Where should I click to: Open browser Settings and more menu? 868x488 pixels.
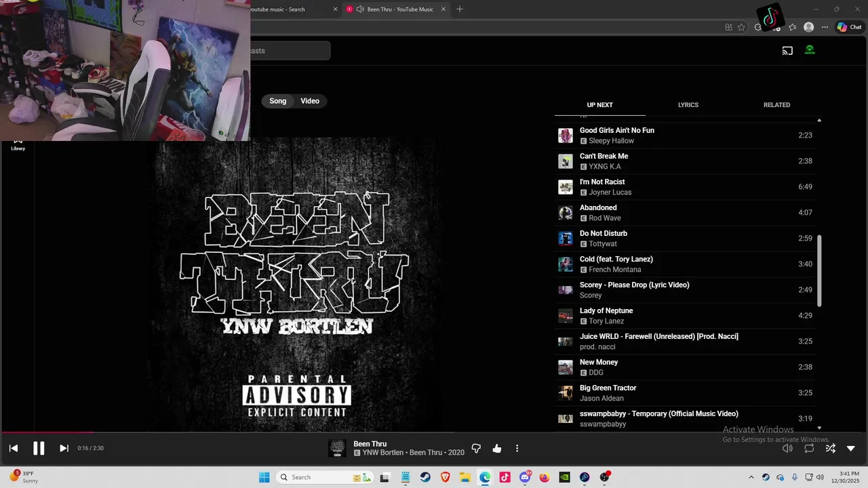click(x=825, y=27)
